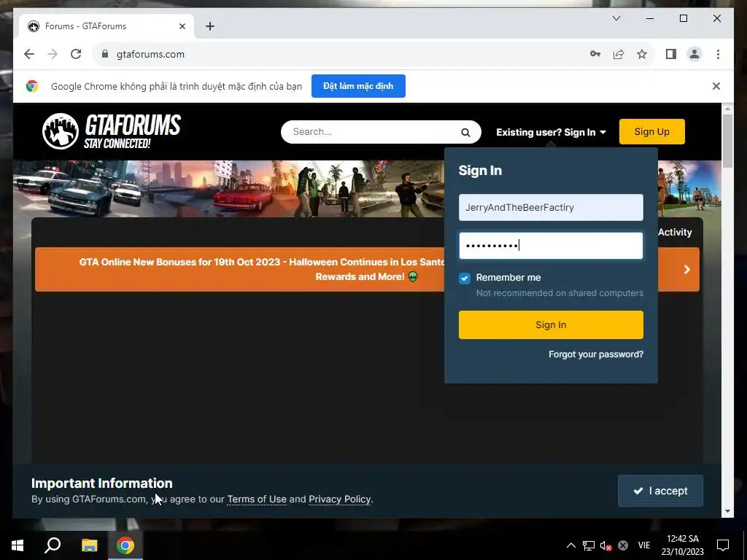Click the muted volume tray icon
This screenshot has height=560, width=747.
(x=605, y=545)
